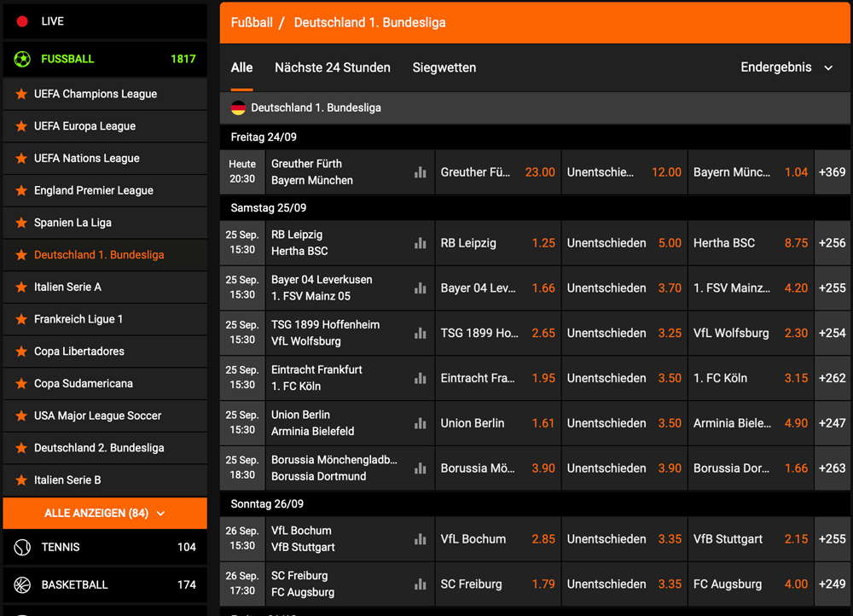This screenshot has height=616, width=853.
Task: Click the Tennis ball icon
Action: [x=22, y=547]
